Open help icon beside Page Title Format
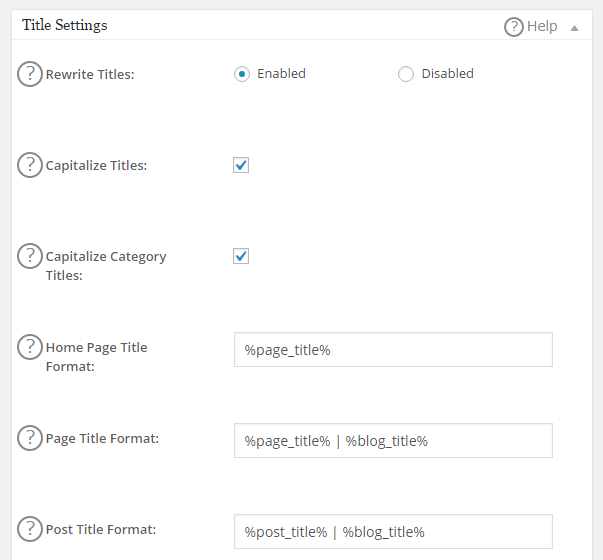 30,438
